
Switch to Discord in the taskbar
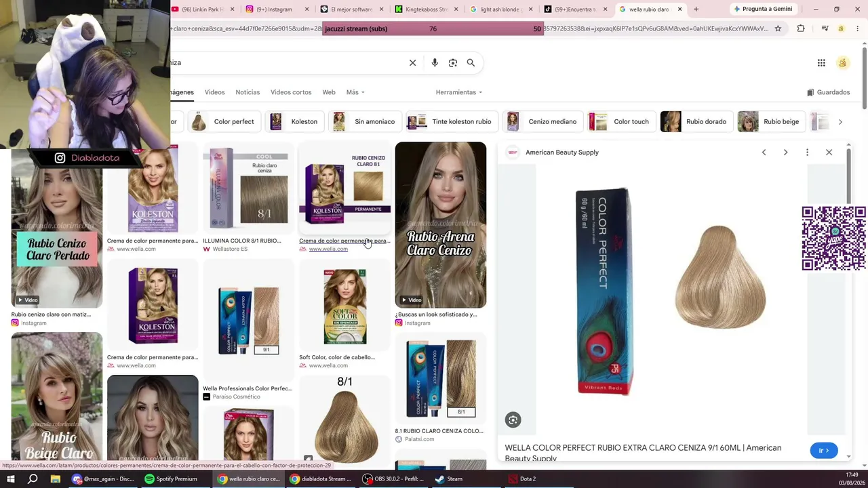coord(103,479)
